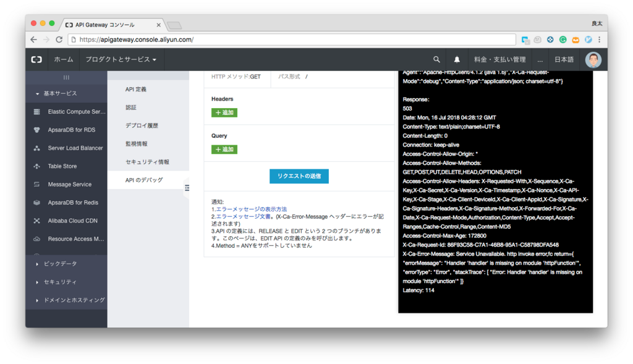This screenshot has width=633, height=364.
Task: Select API 定義 menu item
Action: pos(135,89)
